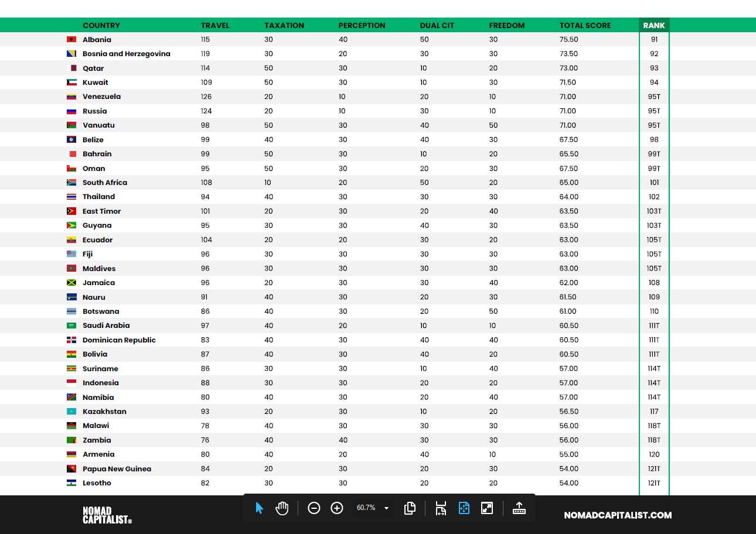Click the South Africa flag icon
The height and width of the screenshot is (534, 756).
pyautogui.click(x=71, y=182)
